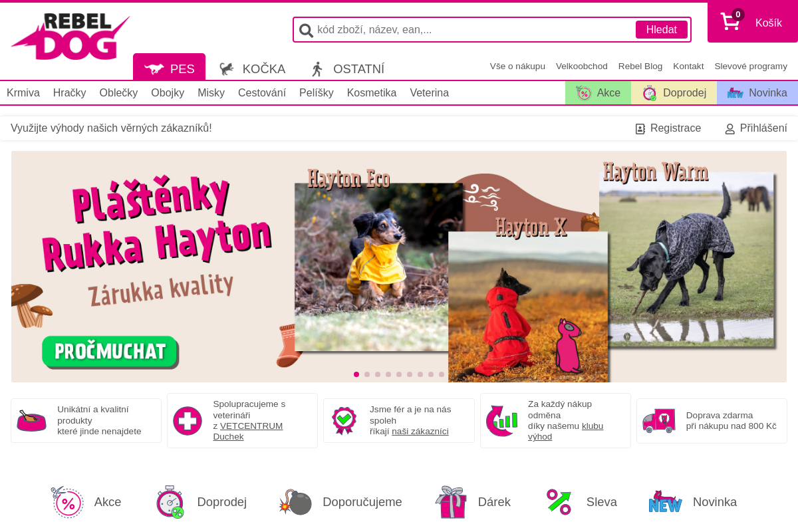Click the stopwatch icon in yellow Doprodej
Screen dimensions: 798x532
(x=650, y=92)
